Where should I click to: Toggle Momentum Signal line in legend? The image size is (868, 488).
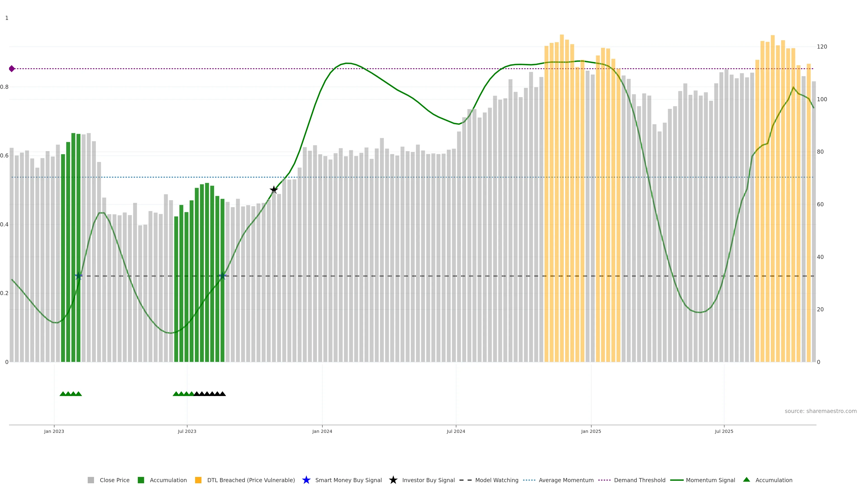pos(710,480)
